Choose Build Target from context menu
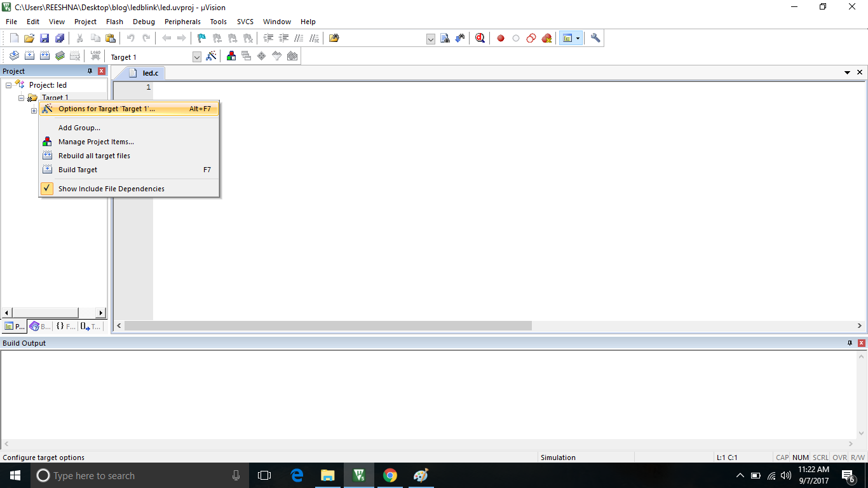Image resolution: width=868 pixels, height=488 pixels. tap(130, 170)
